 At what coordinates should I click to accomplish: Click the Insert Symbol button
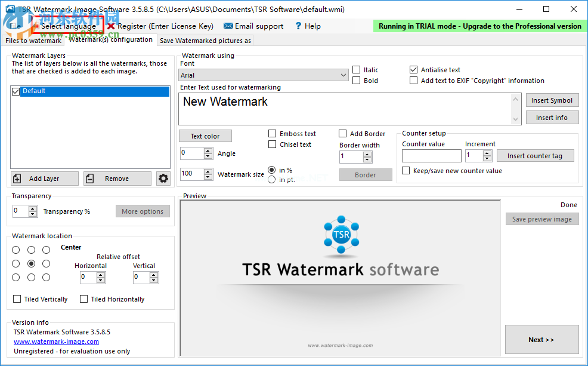[552, 100]
